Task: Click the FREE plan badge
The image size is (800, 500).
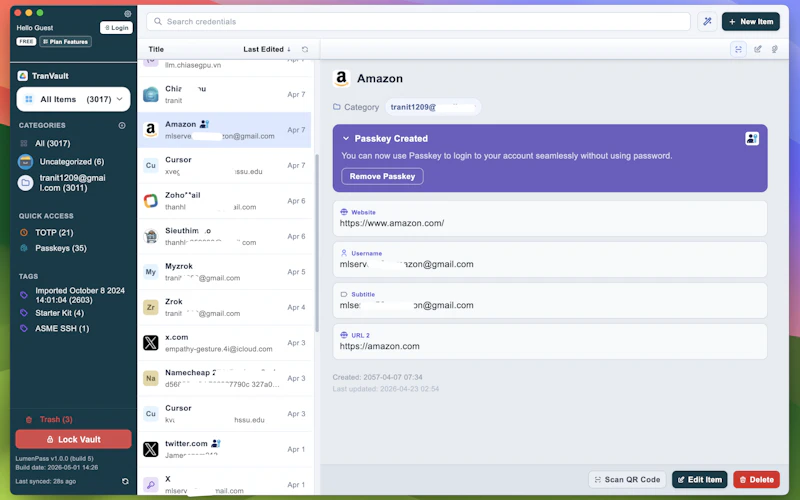Action: point(26,42)
